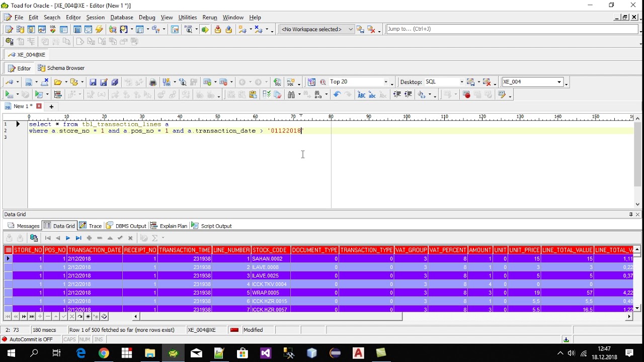Save the current SQL file
The height and width of the screenshot is (362, 644).
(93, 82)
